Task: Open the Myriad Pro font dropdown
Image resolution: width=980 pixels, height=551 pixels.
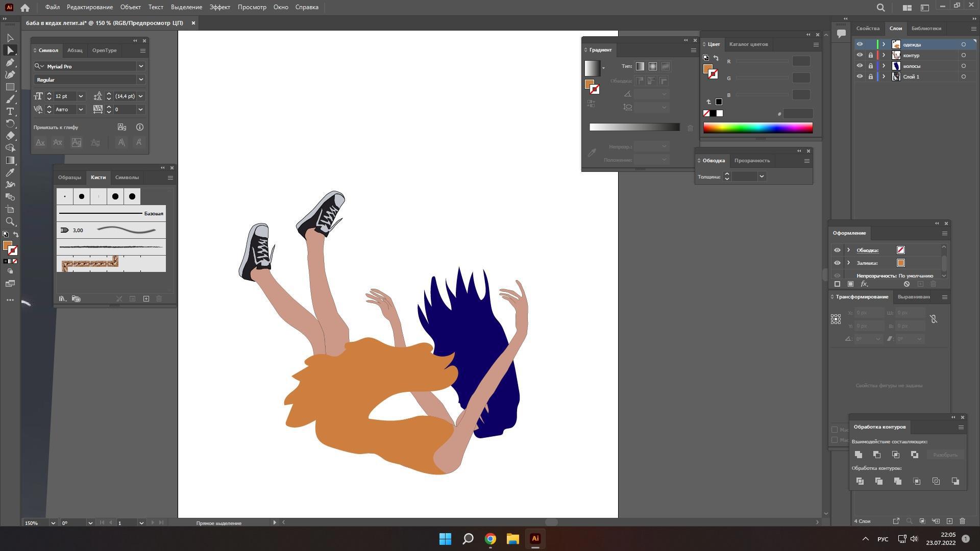Action: point(141,66)
